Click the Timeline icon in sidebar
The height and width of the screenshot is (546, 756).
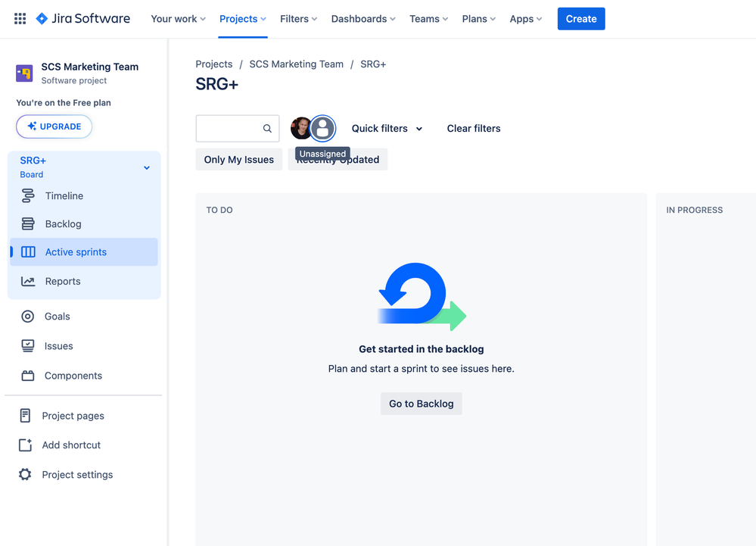click(28, 196)
